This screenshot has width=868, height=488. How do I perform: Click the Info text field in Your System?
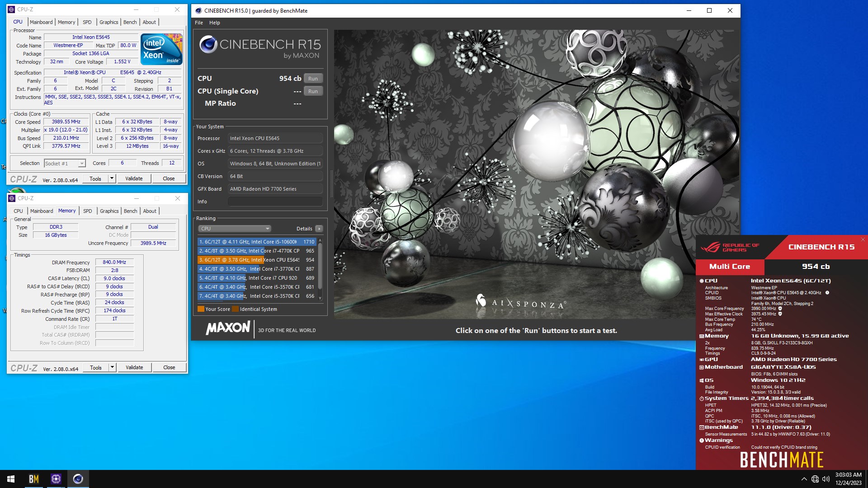pyautogui.click(x=275, y=202)
